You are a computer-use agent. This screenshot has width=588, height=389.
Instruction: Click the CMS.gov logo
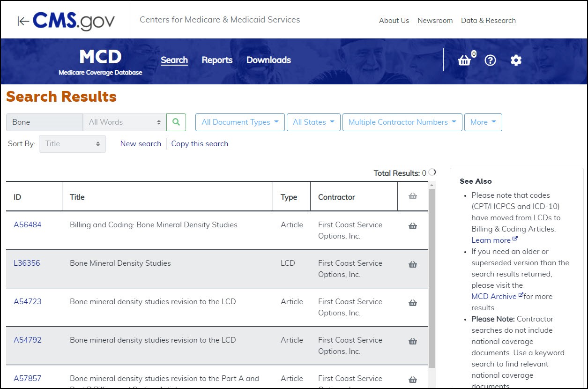pyautogui.click(x=66, y=21)
